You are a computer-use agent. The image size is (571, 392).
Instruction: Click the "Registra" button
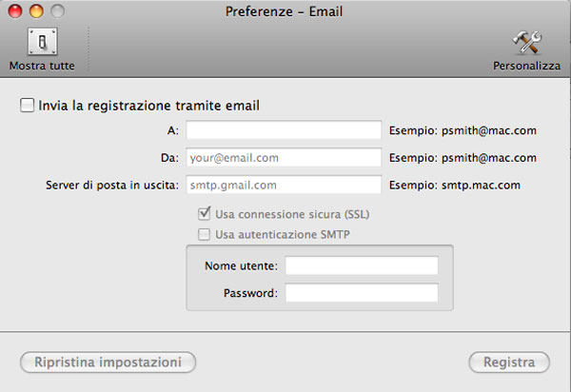point(509,362)
